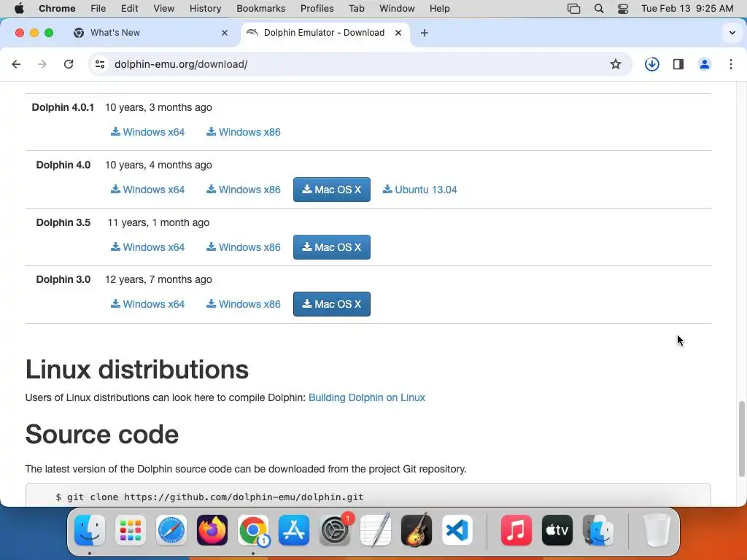Open the Chrome profile avatar

[705, 64]
